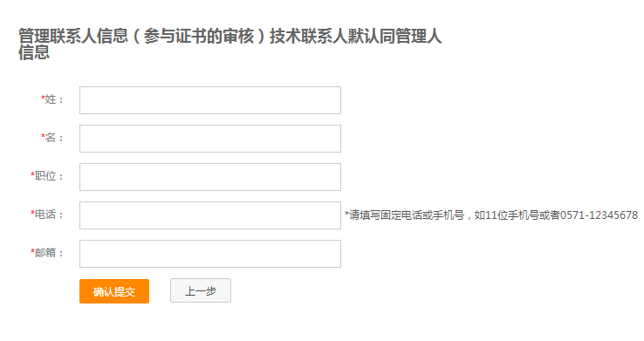
Task: Click the red required asterisk before 邮箱
Action: pos(32,250)
